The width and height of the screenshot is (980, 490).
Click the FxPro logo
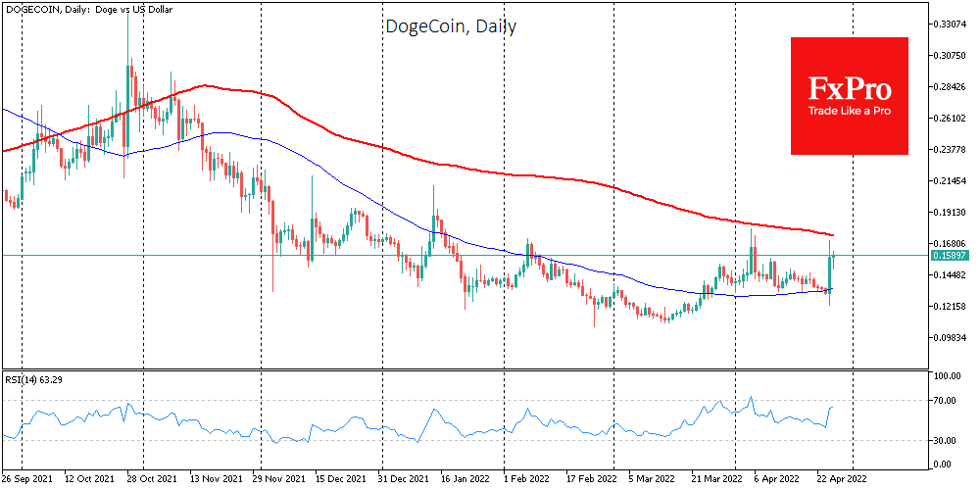pos(850,90)
